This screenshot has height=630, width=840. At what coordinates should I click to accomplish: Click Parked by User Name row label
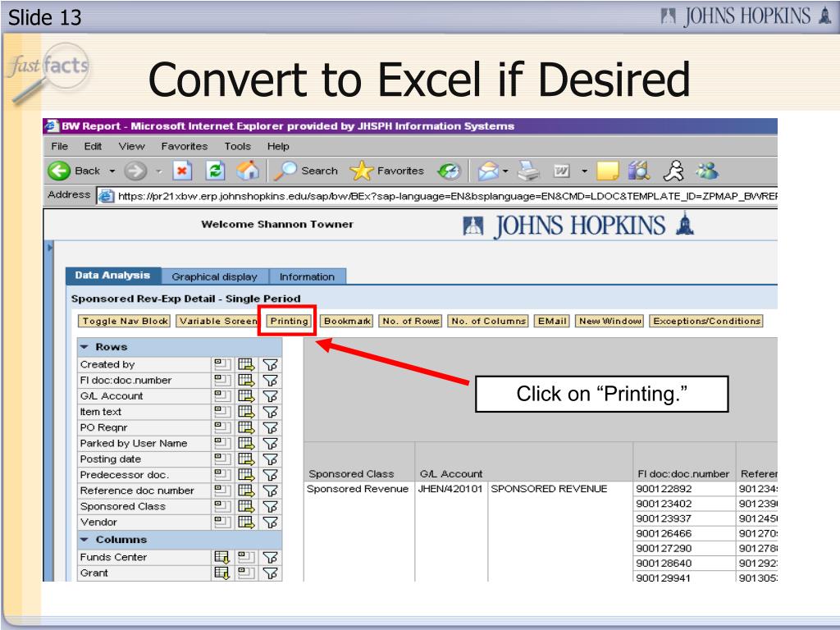134,444
